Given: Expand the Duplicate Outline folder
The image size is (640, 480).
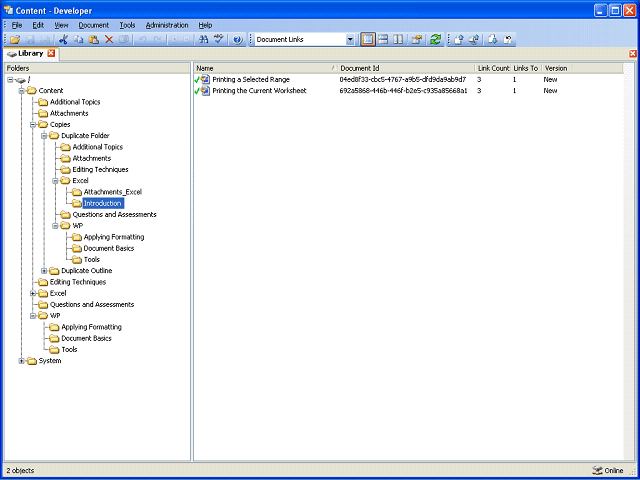Looking at the screenshot, I should coord(44,271).
